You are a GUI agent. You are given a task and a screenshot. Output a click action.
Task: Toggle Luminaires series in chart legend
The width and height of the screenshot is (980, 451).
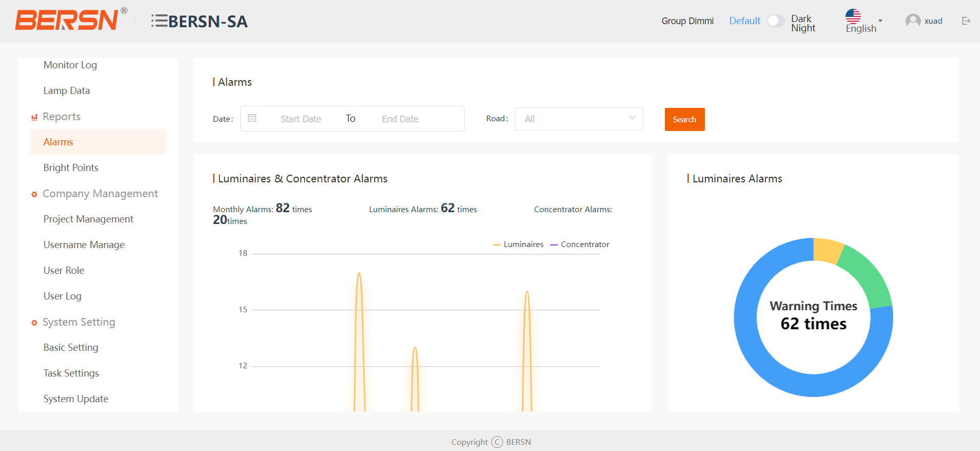pos(518,245)
